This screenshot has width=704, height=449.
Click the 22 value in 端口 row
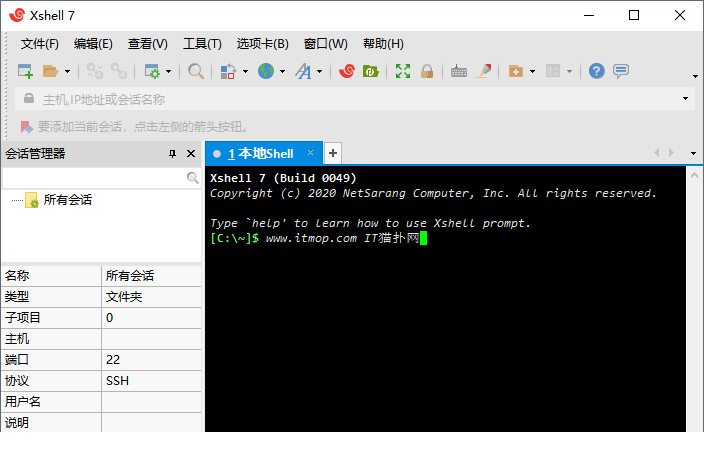[x=113, y=360]
